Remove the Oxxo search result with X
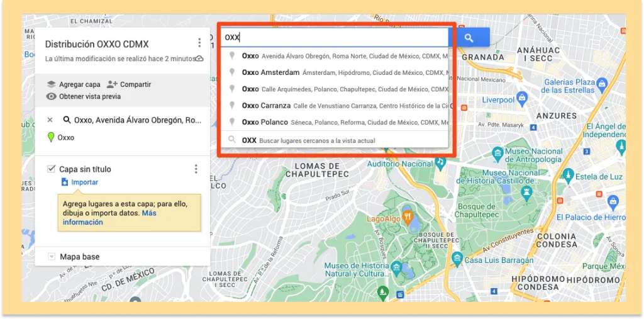The image size is (644, 319). click(50, 120)
